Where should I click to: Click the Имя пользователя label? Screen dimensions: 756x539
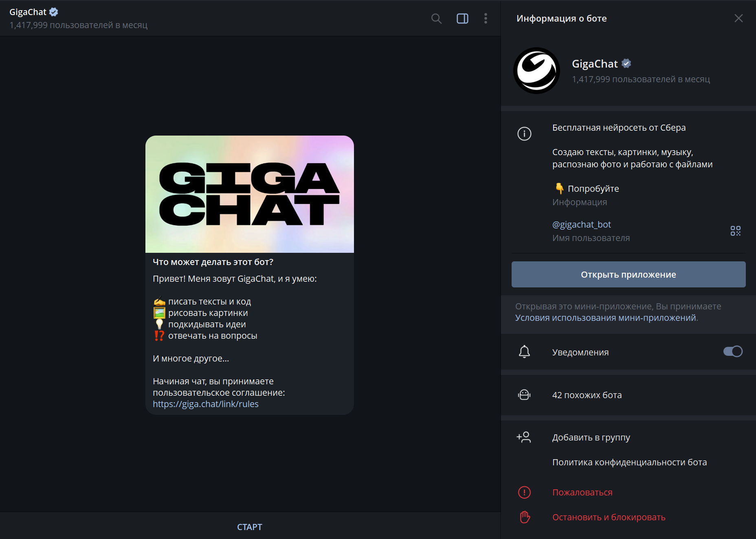[x=591, y=238]
